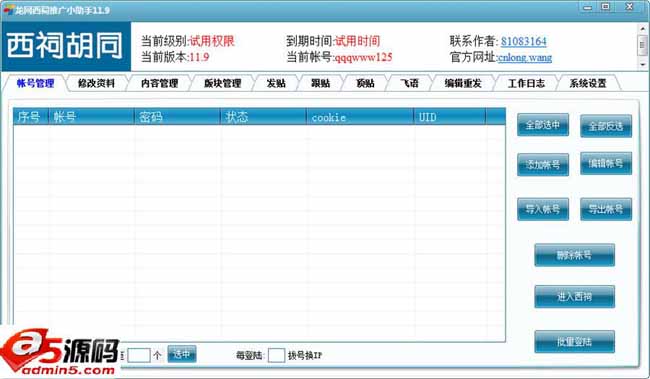Open the 内容管理 tab
650x379 pixels.
click(160, 83)
